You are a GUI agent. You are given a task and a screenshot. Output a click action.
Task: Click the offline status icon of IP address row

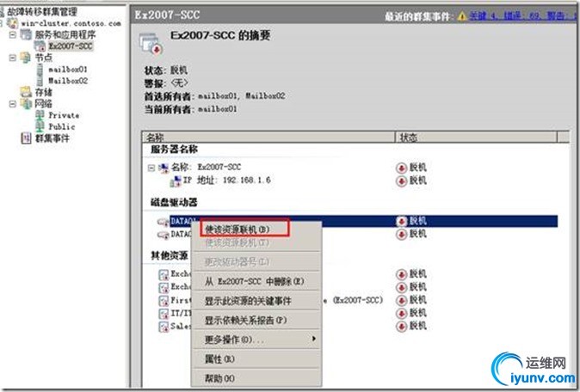coord(401,181)
